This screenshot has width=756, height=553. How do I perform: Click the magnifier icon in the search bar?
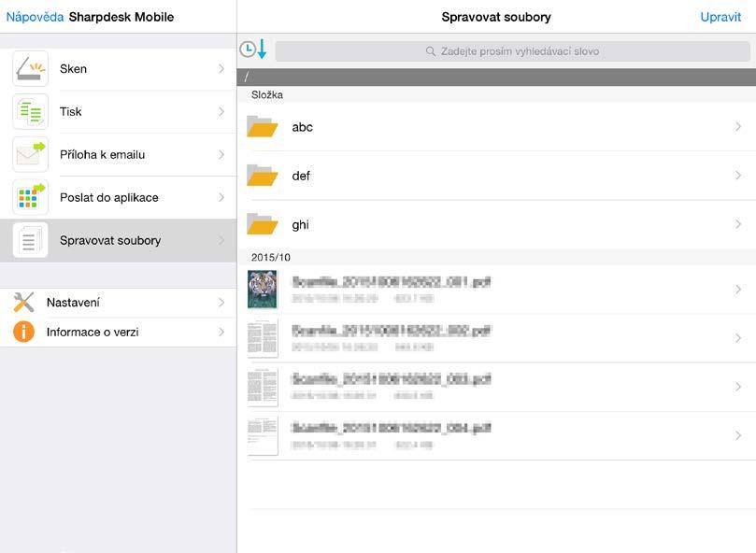pyautogui.click(x=431, y=51)
